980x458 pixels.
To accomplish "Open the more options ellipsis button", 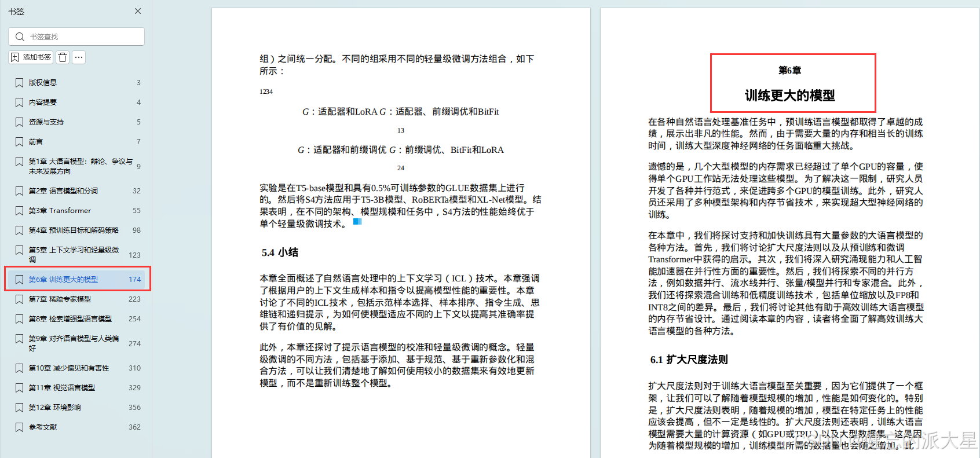I will pyautogui.click(x=79, y=57).
